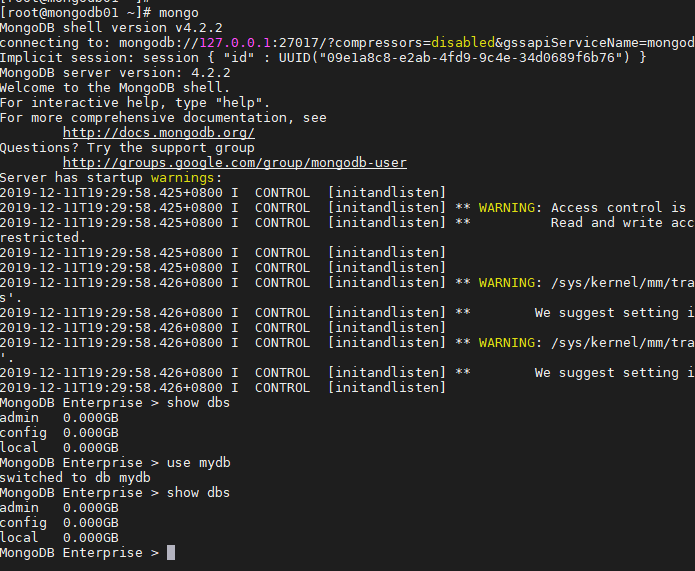This screenshot has width=695, height=571.
Task: Click the output 'switched to db mydb'
Action: 75,477
